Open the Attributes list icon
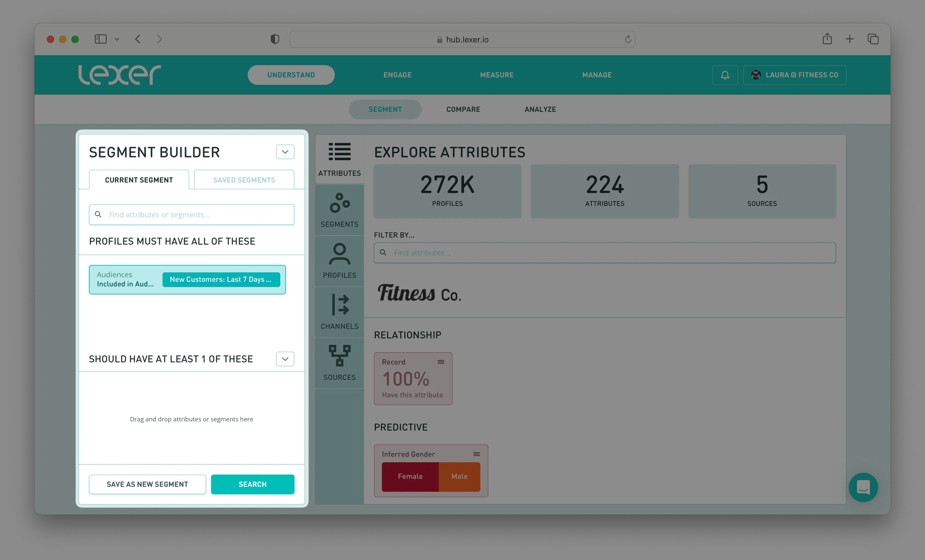The height and width of the screenshot is (560, 925). click(x=339, y=152)
